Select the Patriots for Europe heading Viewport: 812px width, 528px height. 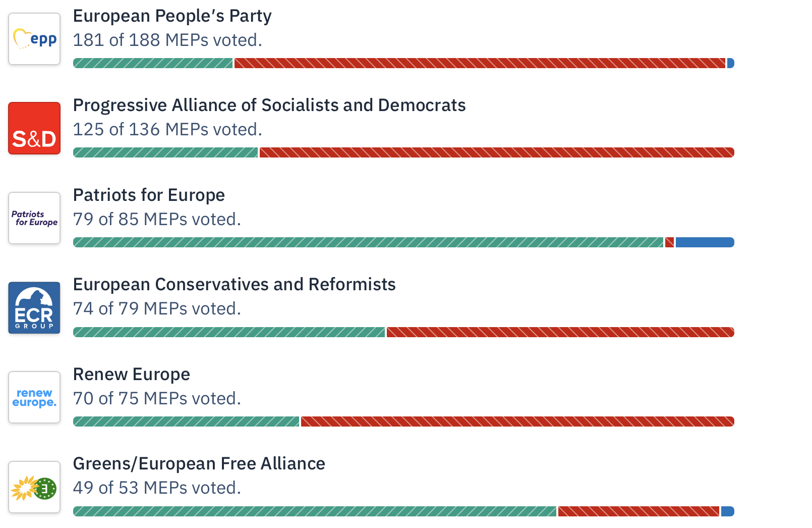149,195
